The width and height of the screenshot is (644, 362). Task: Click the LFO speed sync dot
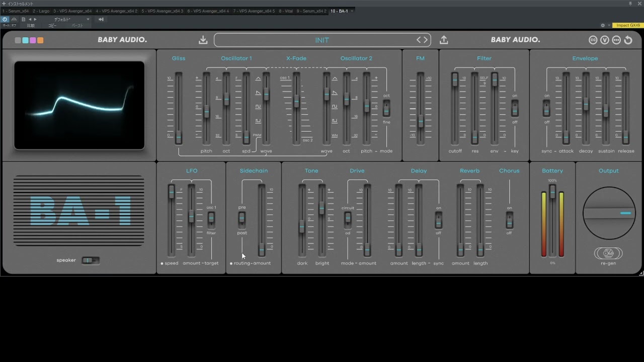coord(162,263)
